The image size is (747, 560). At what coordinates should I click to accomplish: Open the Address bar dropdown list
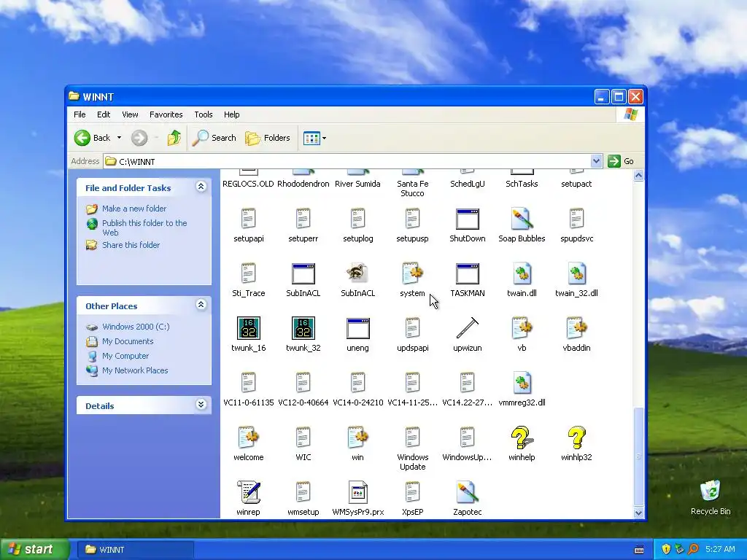coord(596,161)
